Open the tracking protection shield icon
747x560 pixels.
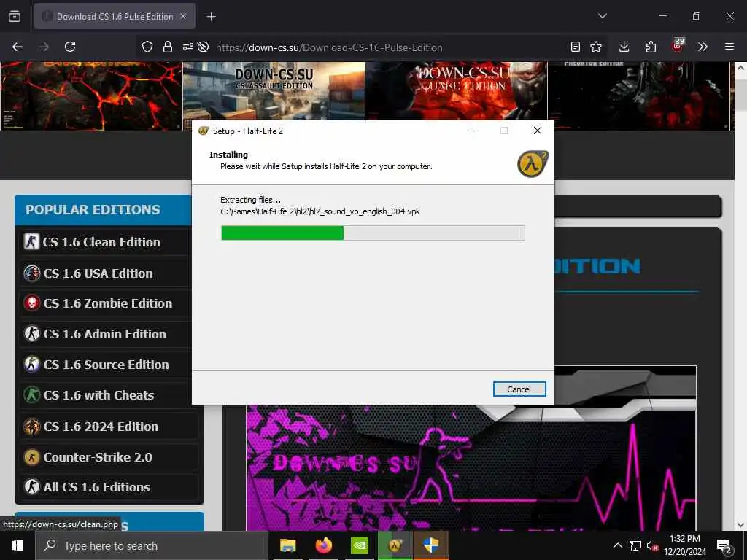click(x=147, y=47)
